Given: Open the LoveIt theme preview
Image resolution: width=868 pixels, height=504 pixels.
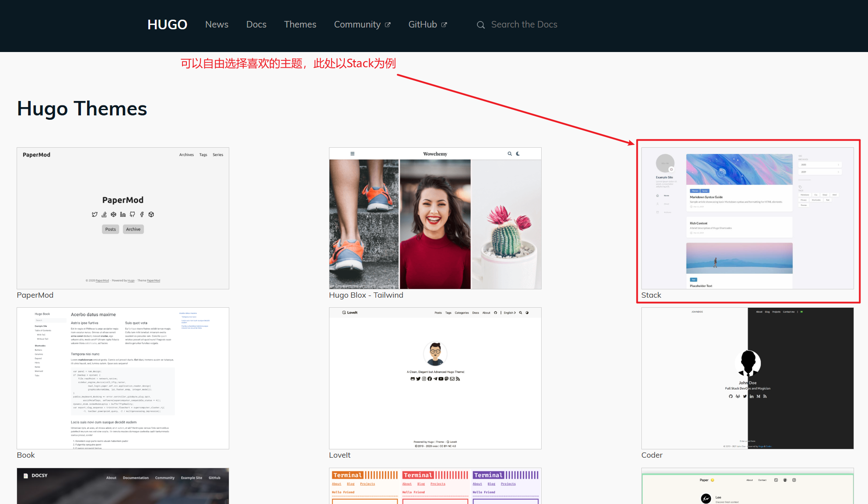Looking at the screenshot, I should coord(435,378).
